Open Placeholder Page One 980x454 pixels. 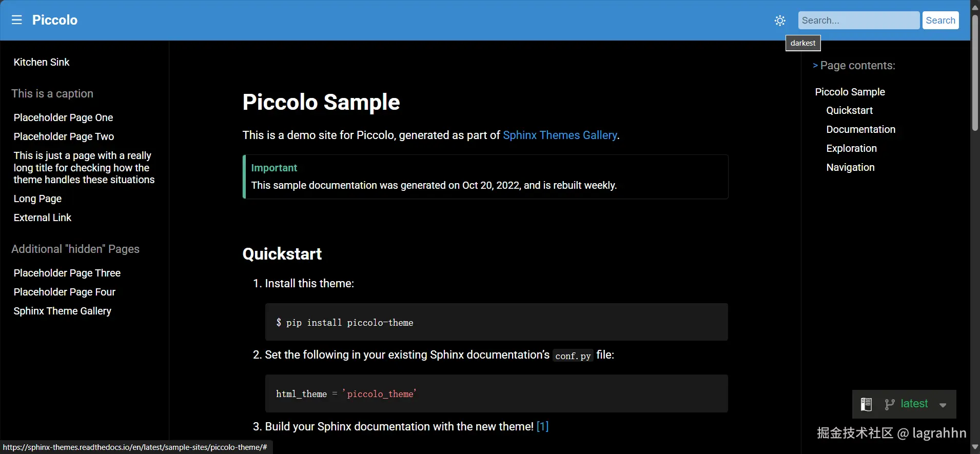pos(63,117)
